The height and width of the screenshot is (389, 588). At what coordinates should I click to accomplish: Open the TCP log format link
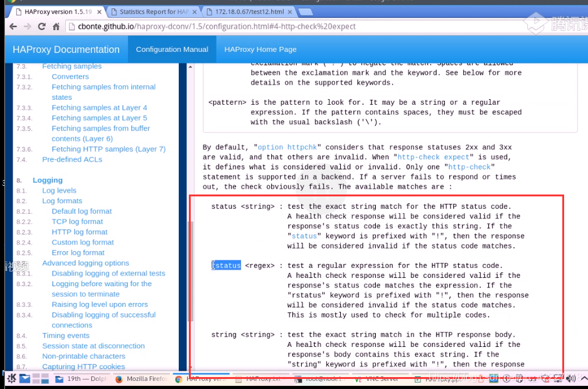(x=77, y=221)
